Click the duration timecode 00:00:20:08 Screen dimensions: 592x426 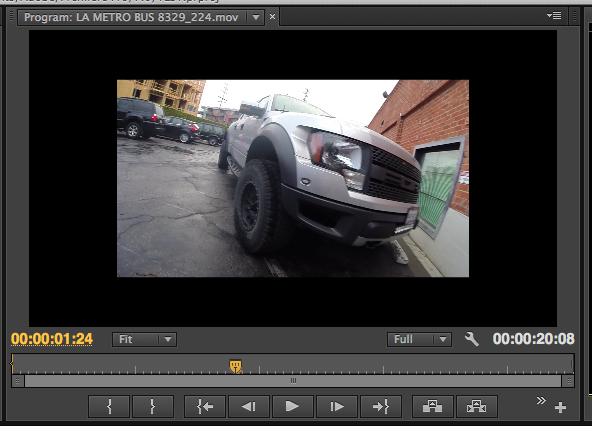pos(533,339)
